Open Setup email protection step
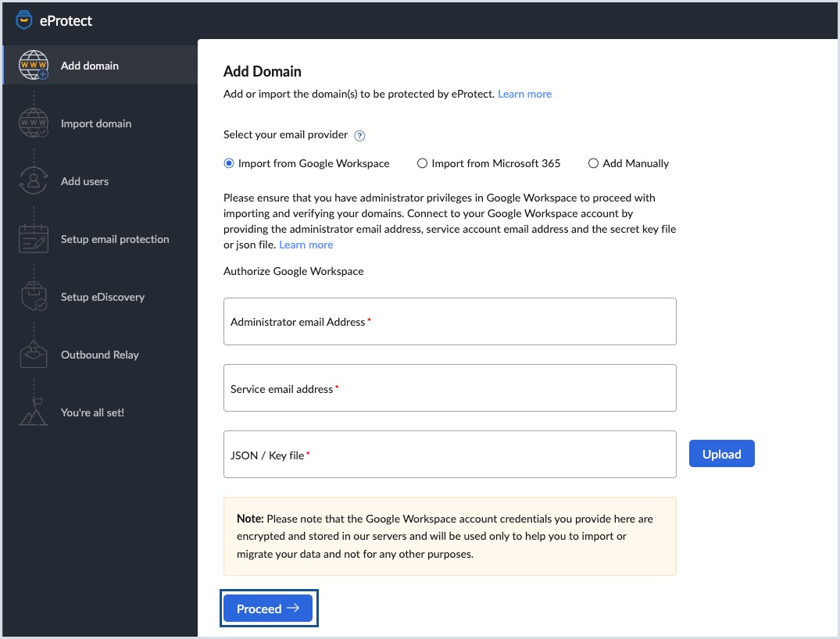The width and height of the screenshot is (840, 639). coord(115,239)
